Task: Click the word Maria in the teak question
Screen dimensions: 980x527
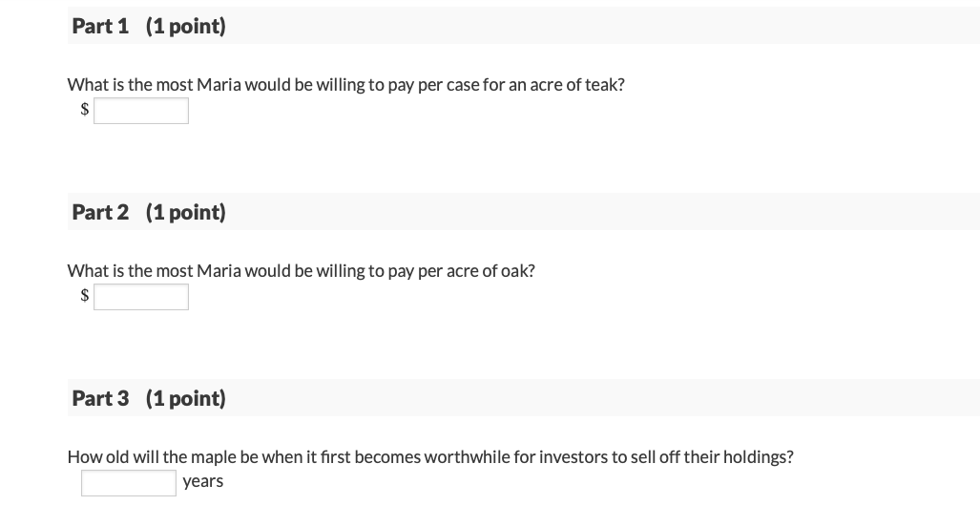Action: 219,84
